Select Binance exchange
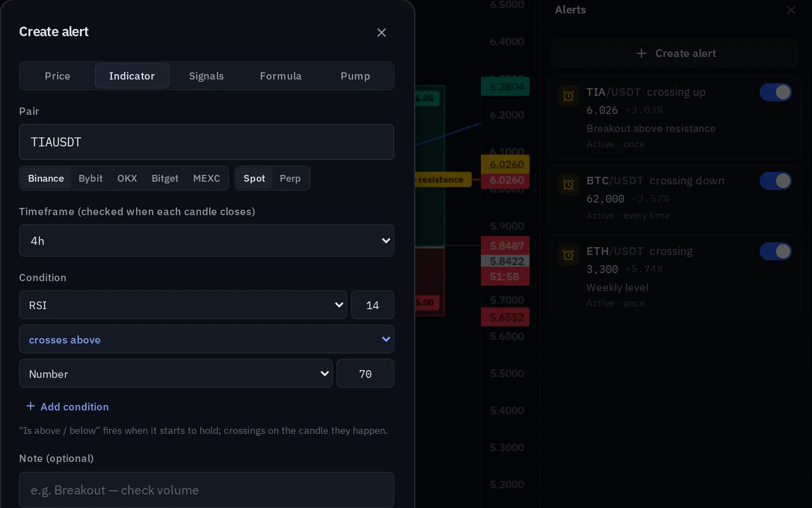 pyautogui.click(x=46, y=178)
